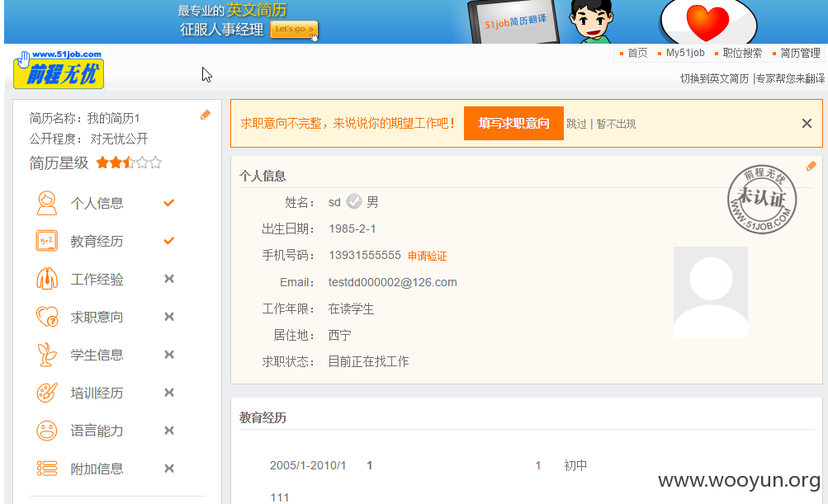Open 附加信息 list icon in sidebar
Image resolution: width=828 pixels, height=504 pixels.
tap(47, 469)
